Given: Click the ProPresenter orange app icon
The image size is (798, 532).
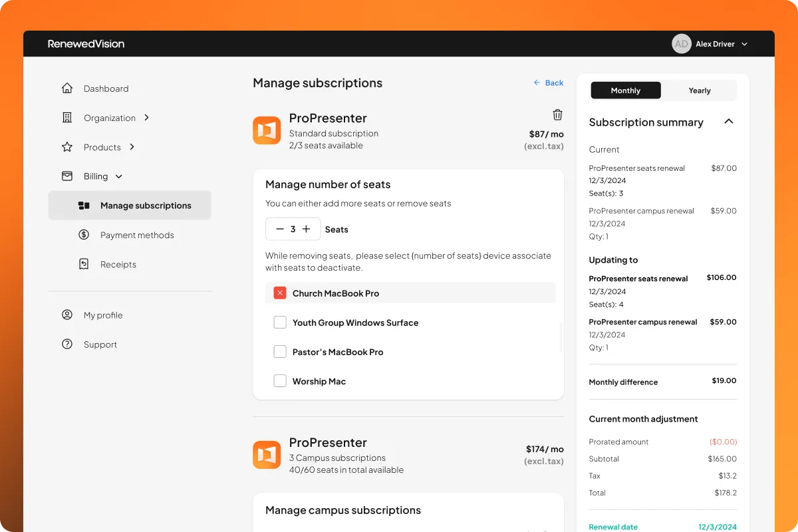Looking at the screenshot, I should (x=267, y=130).
